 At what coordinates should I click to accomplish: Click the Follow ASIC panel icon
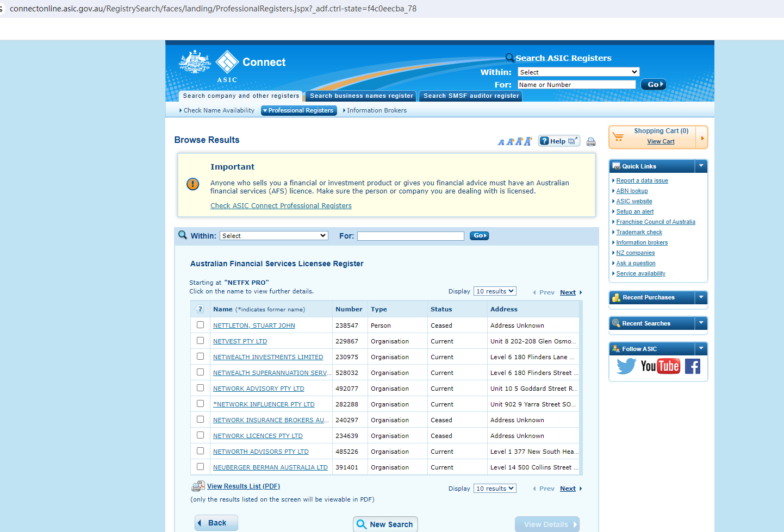click(616, 349)
